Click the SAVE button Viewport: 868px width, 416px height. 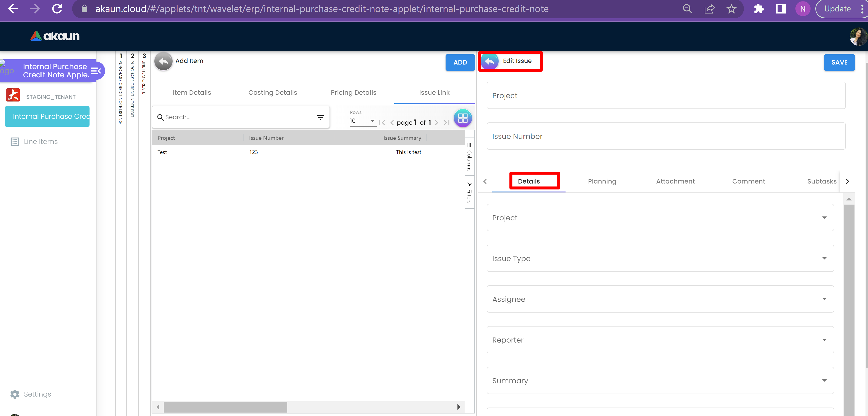(839, 62)
